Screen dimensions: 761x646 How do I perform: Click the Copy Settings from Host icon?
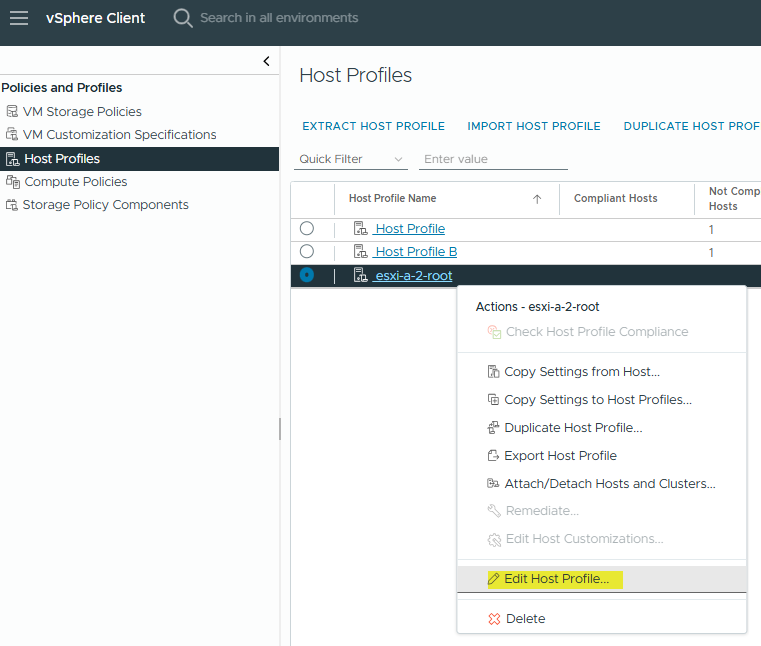click(x=493, y=372)
